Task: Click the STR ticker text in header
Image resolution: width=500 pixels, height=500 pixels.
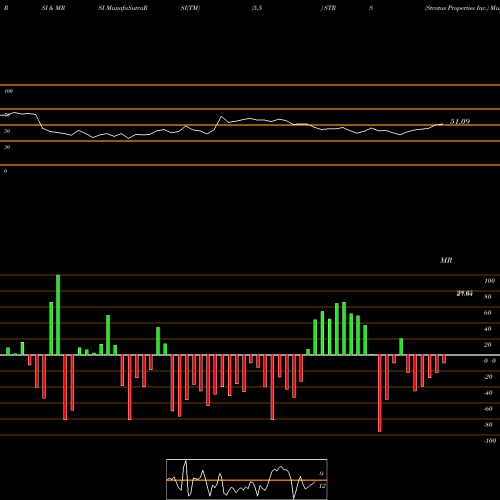Action: point(330,8)
